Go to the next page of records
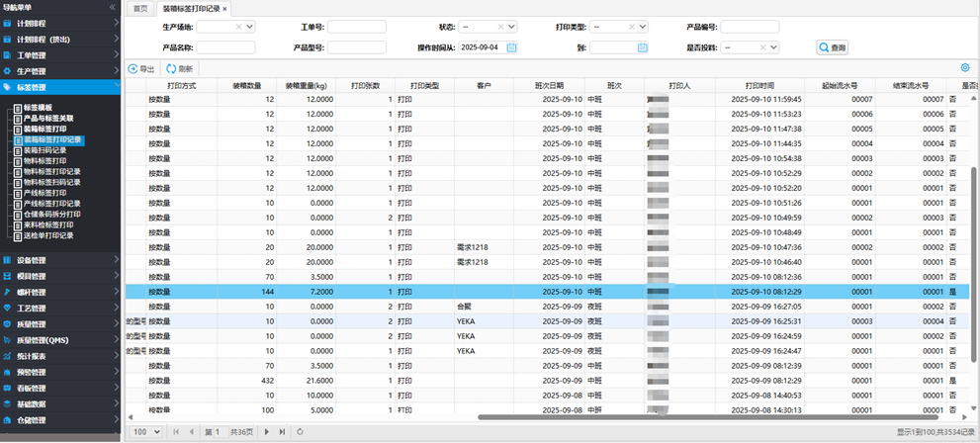The height and width of the screenshot is (443, 980). pyautogui.click(x=267, y=432)
